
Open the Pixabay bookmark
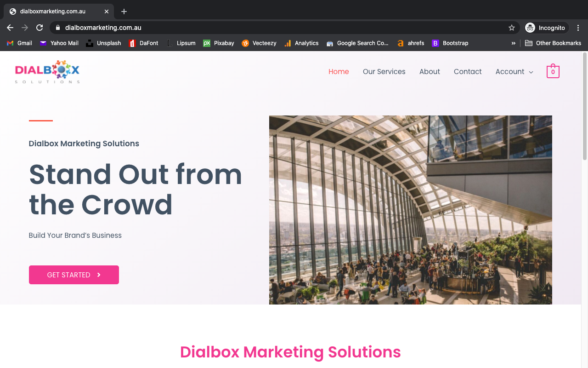click(219, 43)
